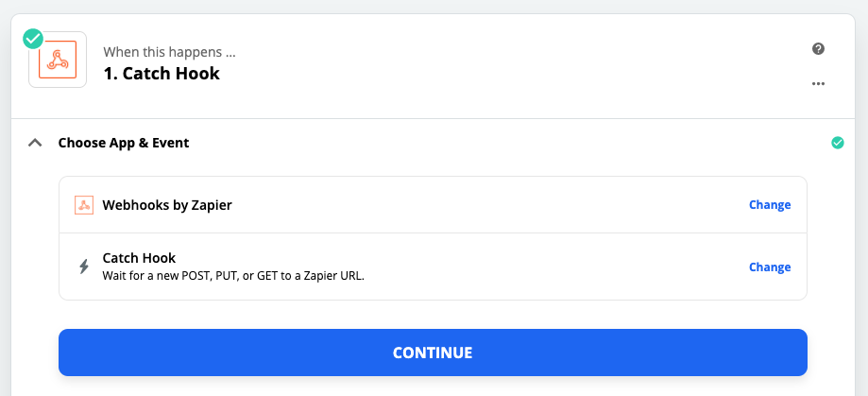Open the three-dot more options menu

818,83
